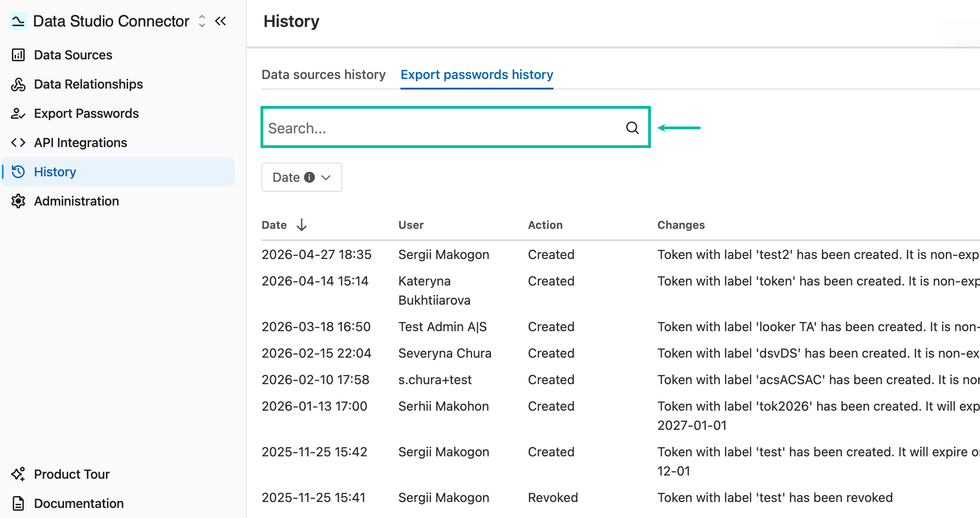Collapse the sidebar with double-chevron icon
This screenshot has height=518, width=980.
click(221, 21)
